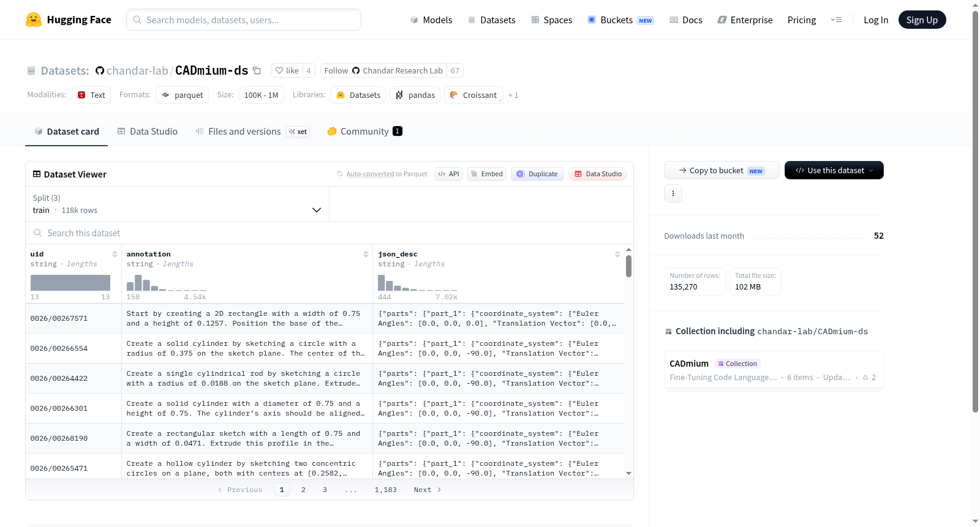Click the dataset table vertical scrollbar
980x527 pixels.
pos(628,266)
